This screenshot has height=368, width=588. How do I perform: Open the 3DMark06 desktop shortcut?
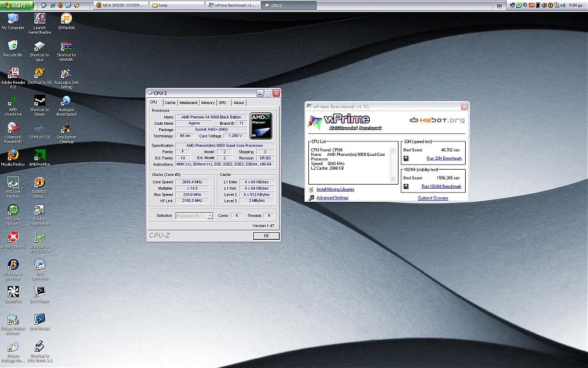tap(67, 21)
